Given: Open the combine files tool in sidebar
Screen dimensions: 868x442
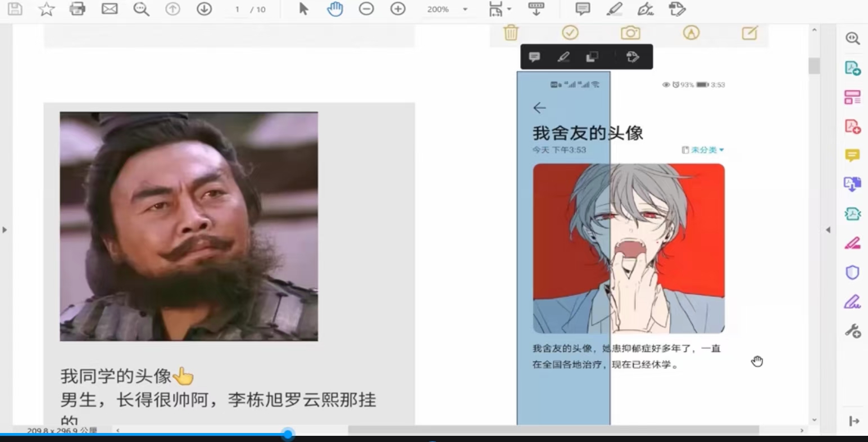Looking at the screenshot, I should (x=852, y=184).
